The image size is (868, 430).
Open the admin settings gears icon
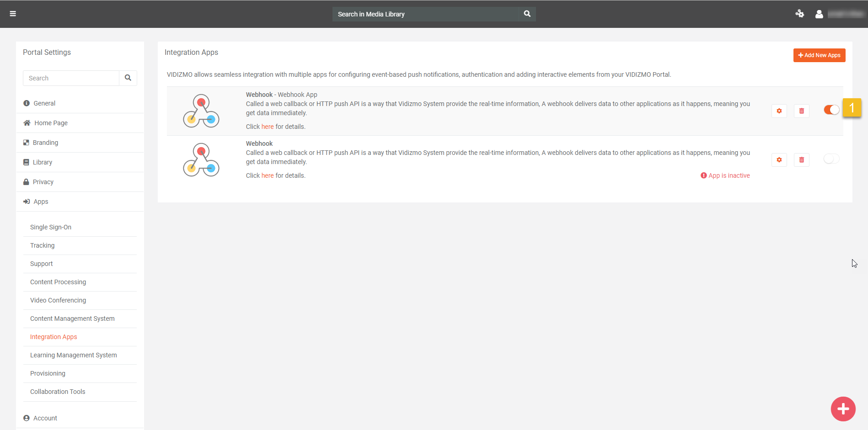click(799, 14)
